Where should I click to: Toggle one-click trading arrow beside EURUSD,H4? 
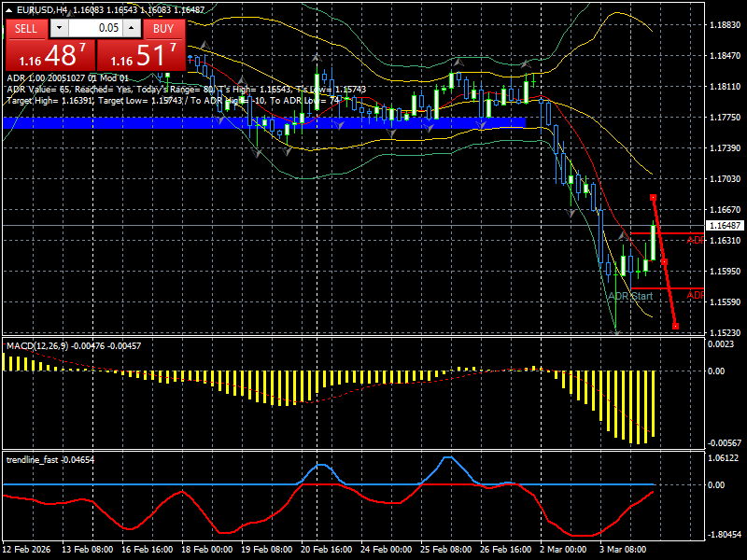(10, 9)
